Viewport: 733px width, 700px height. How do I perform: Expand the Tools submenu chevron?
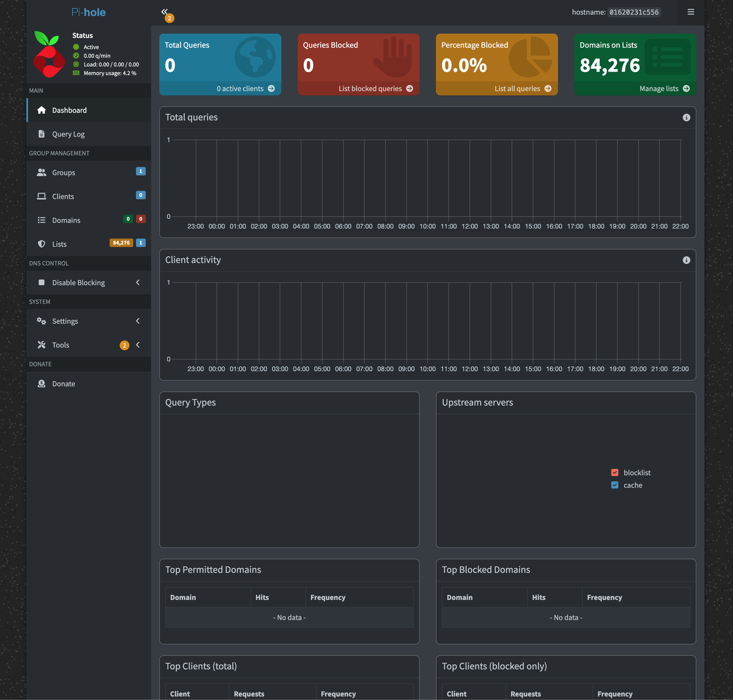click(137, 345)
